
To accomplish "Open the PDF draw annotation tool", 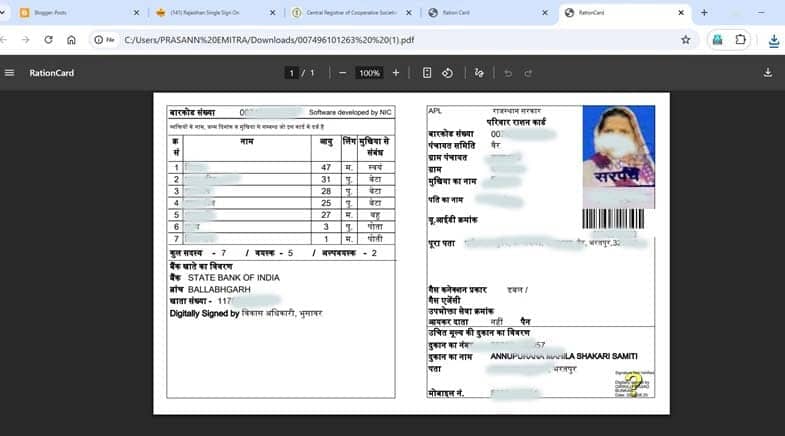I will point(480,73).
